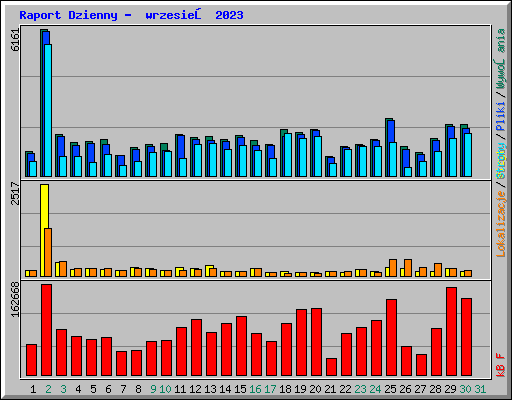Click the red bar for day 29

tap(451, 332)
